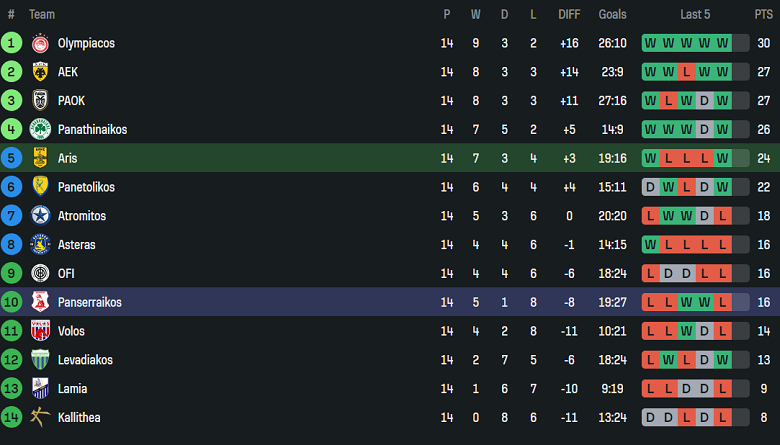Click the PAOK club crest icon

[x=40, y=101]
